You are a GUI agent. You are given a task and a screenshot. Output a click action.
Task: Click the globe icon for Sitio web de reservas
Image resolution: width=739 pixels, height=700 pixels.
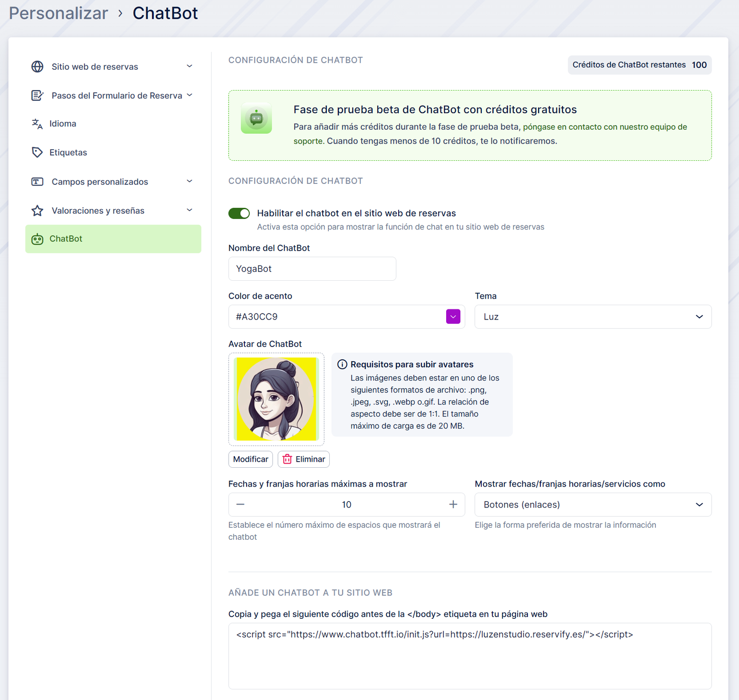(x=37, y=66)
